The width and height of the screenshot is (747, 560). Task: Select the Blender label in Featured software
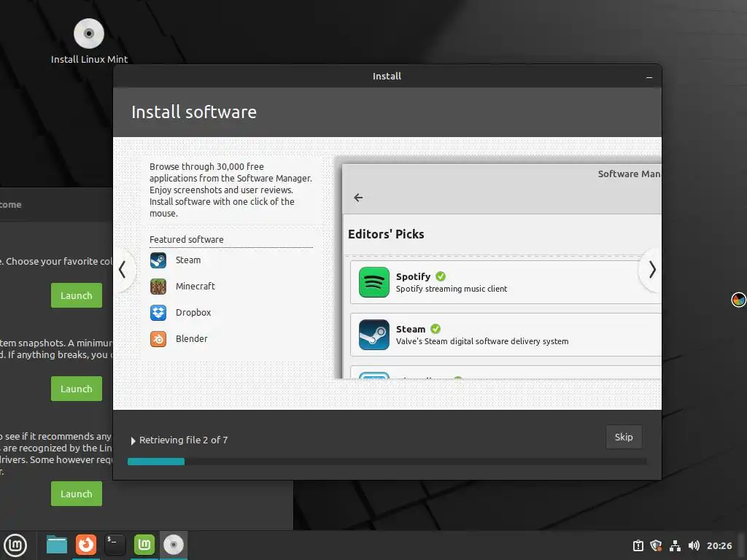pos(192,338)
